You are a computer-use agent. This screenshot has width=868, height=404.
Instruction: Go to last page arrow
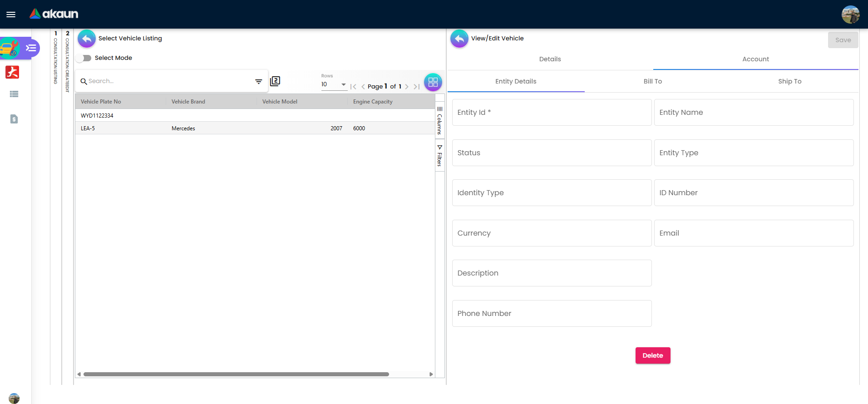[416, 87]
